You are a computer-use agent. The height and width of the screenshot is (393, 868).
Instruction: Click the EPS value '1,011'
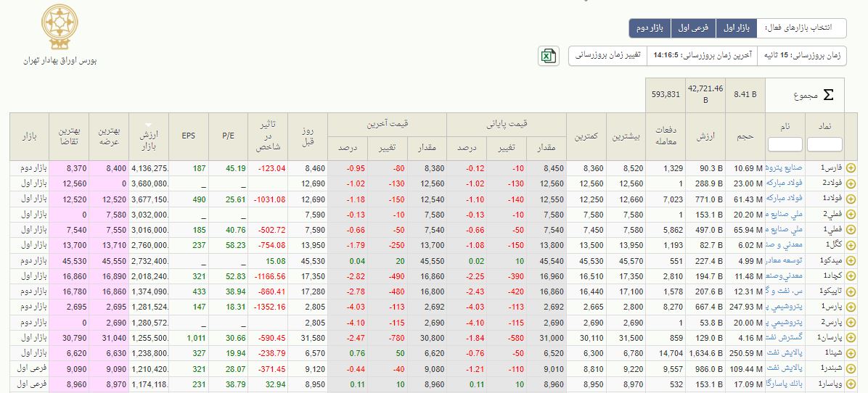[196, 337]
